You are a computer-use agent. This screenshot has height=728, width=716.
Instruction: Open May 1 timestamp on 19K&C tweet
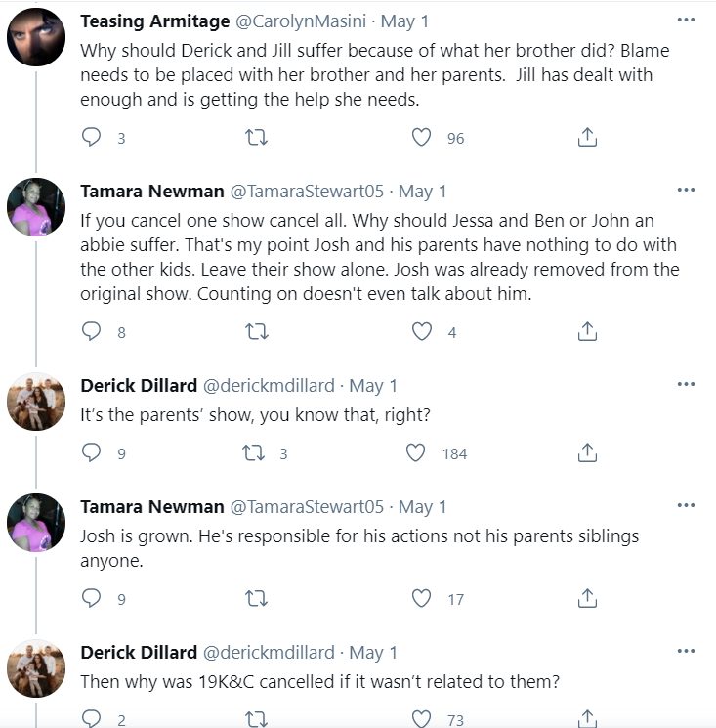coord(373,652)
